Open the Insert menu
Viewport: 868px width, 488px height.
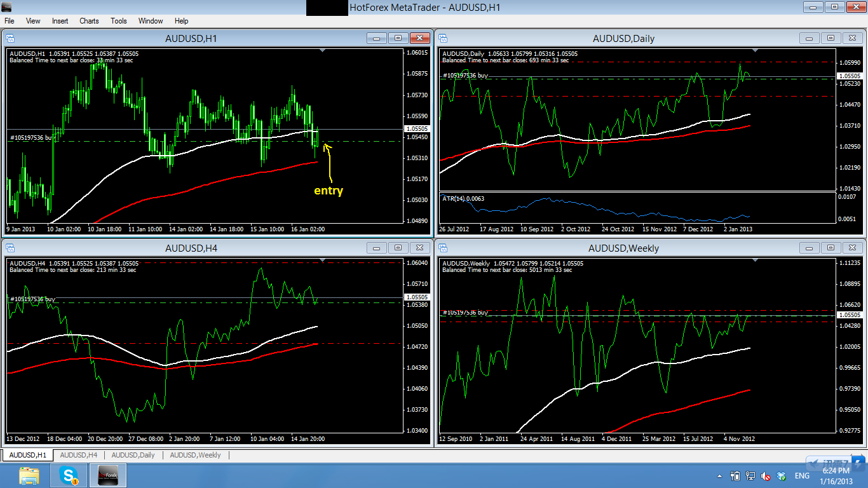point(60,21)
